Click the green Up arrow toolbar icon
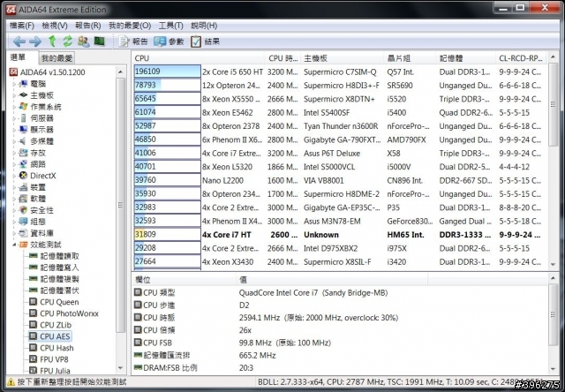The height and width of the screenshot is (392, 565). (52, 41)
